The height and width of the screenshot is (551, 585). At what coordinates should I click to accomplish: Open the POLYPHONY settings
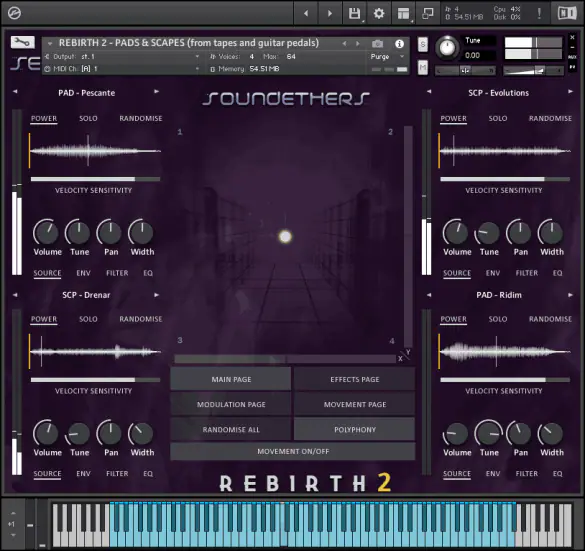coord(354,429)
